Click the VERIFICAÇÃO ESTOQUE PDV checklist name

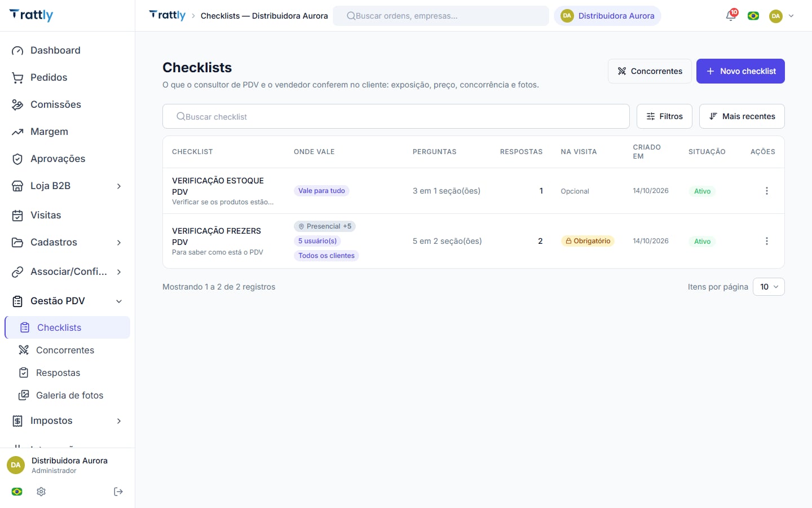click(x=218, y=186)
